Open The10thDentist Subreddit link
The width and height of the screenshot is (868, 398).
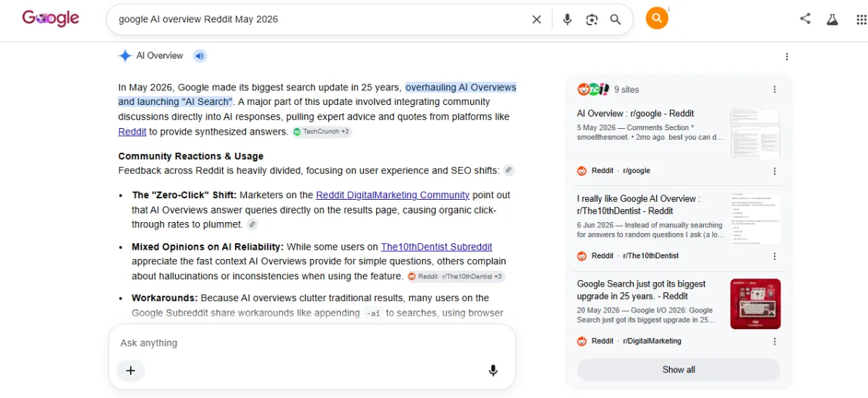tap(437, 247)
